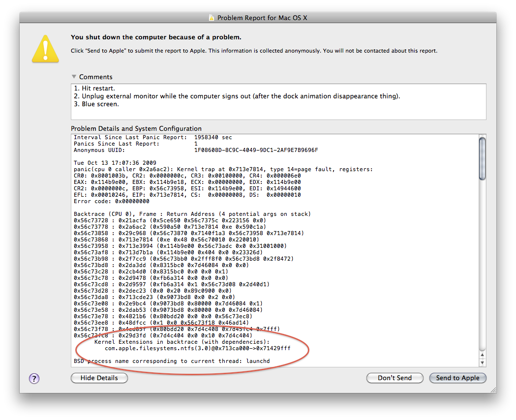This screenshot has width=516, height=420.
Task: Click backtrace line starting 0x56c73da8
Action: pyautogui.click(x=154, y=297)
